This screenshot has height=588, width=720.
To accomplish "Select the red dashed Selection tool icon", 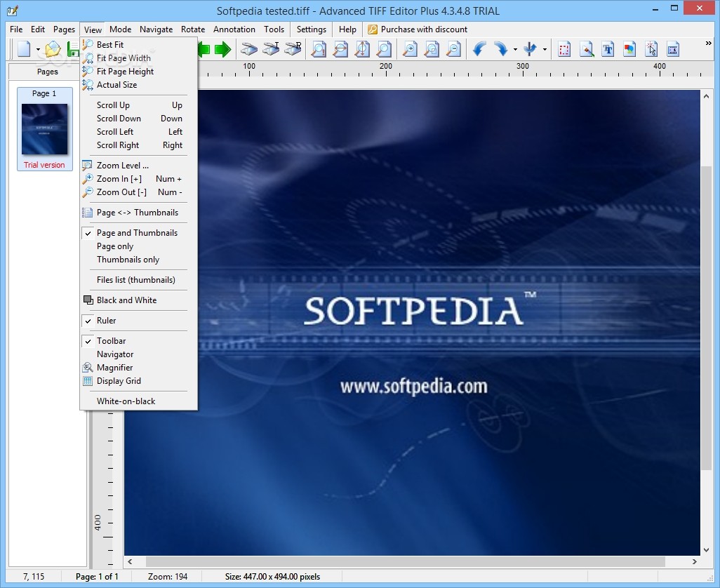I will click(564, 48).
